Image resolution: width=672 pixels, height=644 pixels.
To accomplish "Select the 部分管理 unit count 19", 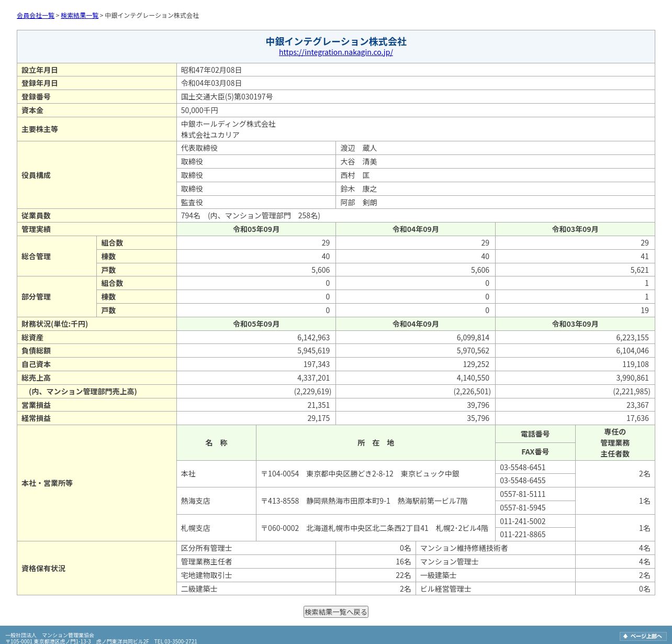I will (644, 310).
